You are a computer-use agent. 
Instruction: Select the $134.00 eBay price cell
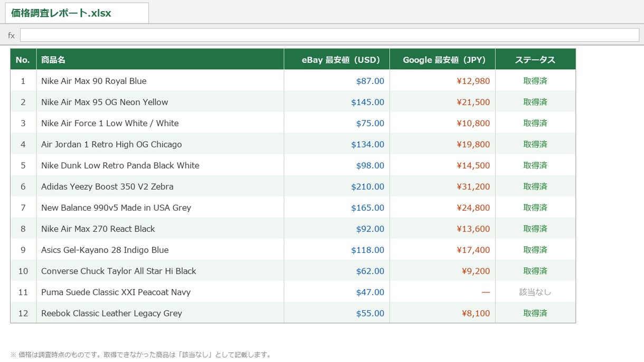coord(337,144)
